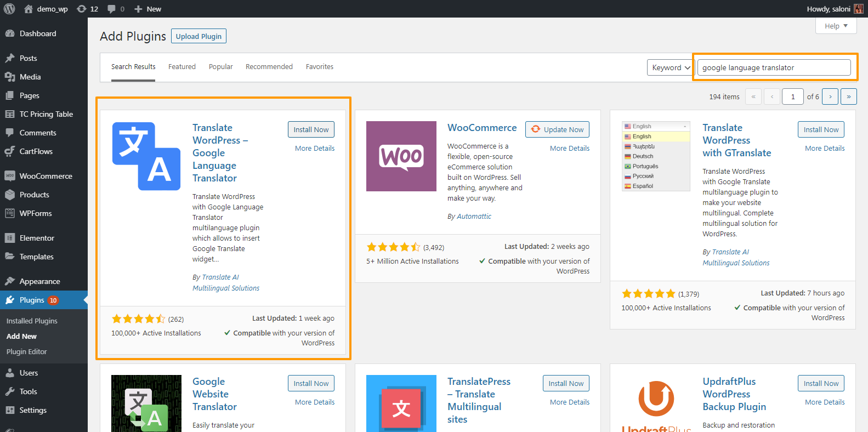Screen dimensions: 868x432
Task: Click the New content plus button
Action: click(147, 9)
